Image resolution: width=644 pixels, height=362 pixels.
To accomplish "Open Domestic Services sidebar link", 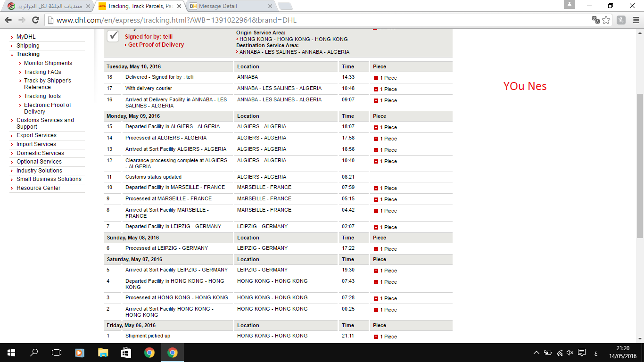I will click(40, 153).
